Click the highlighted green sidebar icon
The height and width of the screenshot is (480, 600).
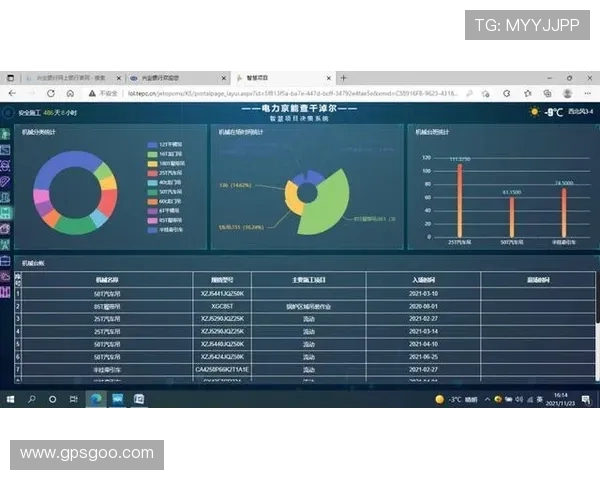6,212
